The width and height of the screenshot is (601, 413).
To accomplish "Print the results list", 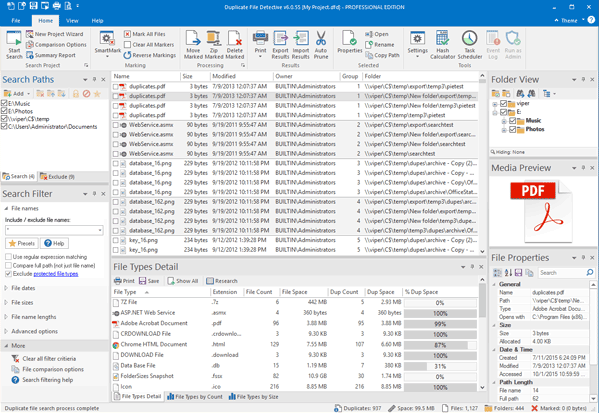I will pyautogui.click(x=260, y=45).
